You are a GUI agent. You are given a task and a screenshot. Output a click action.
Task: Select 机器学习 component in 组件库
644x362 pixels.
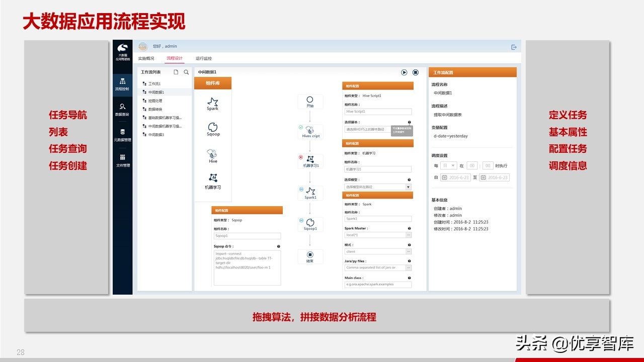(213, 182)
